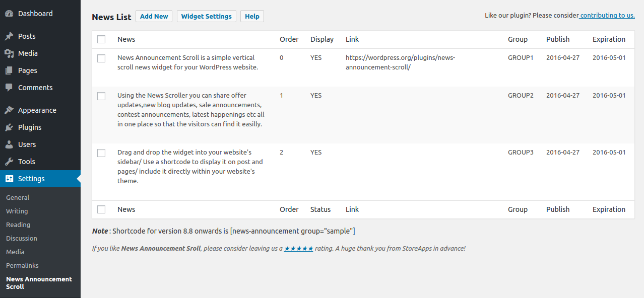Click the Settings sliders icon
The height and width of the screenshot is (298, 644).
click(9, 179)
